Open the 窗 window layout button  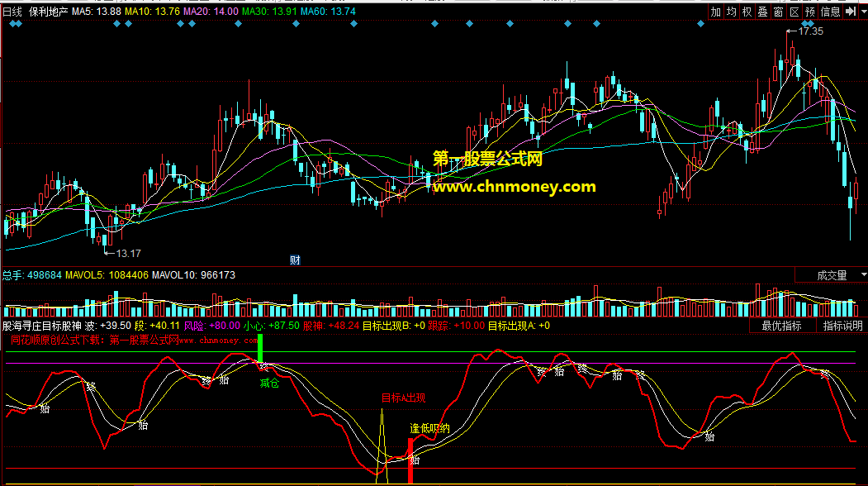pyautogui.click(x=778, y=12)
